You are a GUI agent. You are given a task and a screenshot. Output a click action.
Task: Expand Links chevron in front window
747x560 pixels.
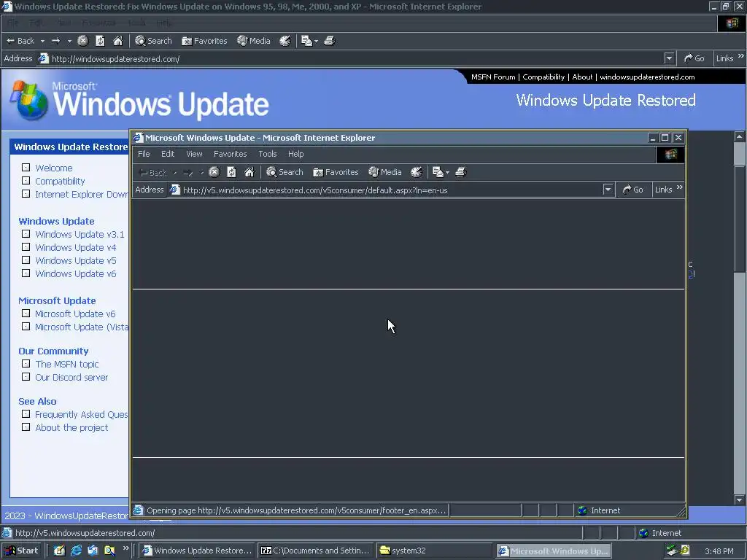point(680,187)
